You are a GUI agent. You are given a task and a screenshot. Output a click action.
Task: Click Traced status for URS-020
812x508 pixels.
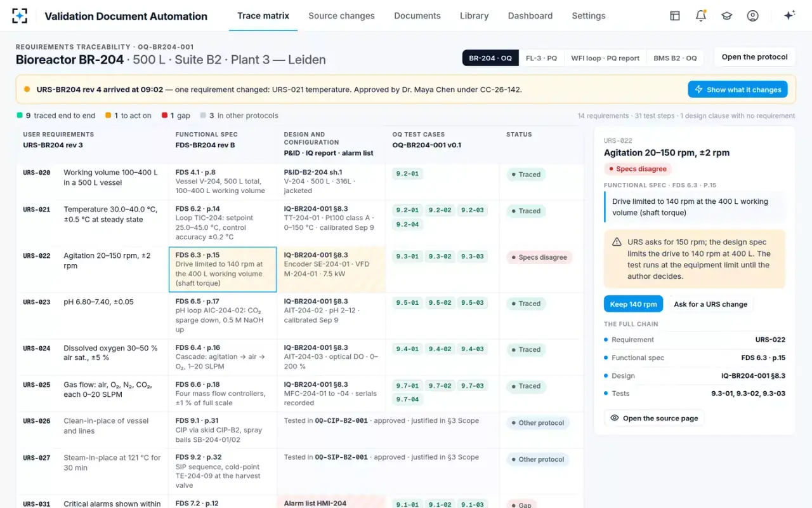(x=526, y=175)
